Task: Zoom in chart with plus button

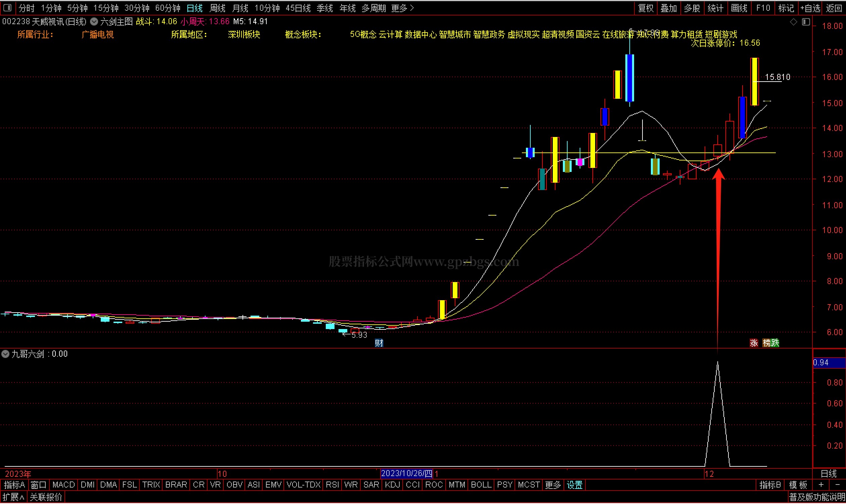Action: 821,485
